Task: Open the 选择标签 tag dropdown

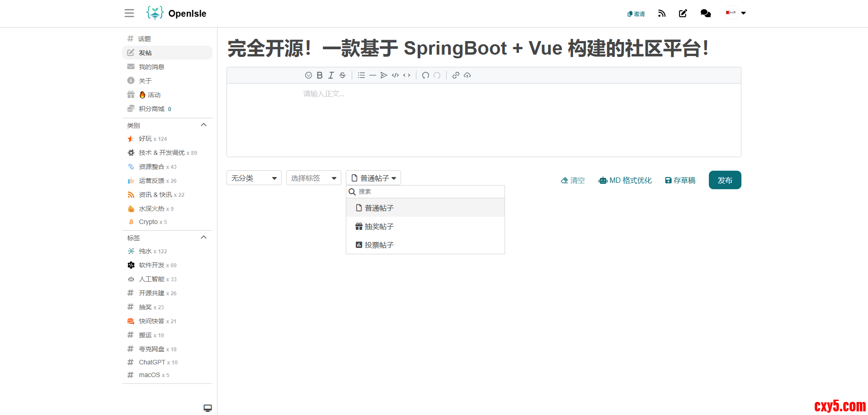Action: 313,178
